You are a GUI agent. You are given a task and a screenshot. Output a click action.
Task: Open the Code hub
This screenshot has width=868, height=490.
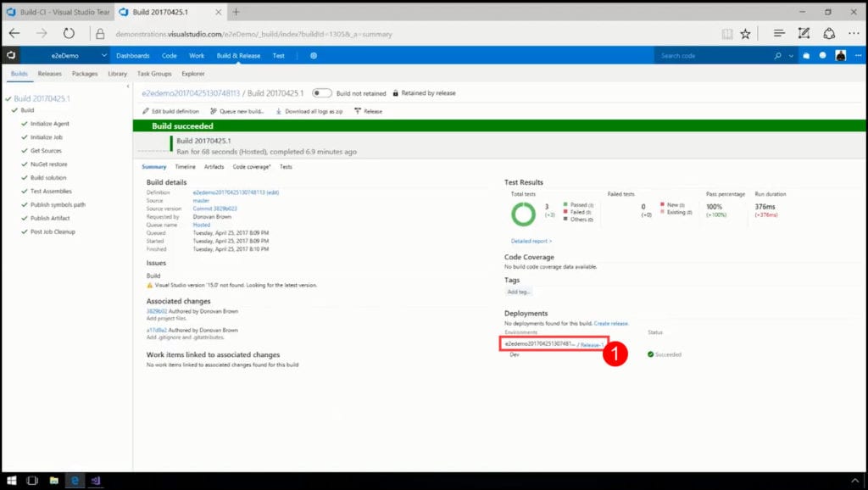(x=170, y=55)
